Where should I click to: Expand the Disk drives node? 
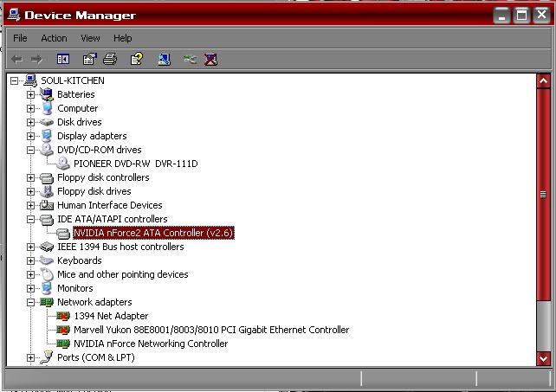pyautogui.click(x=30, y=122)
